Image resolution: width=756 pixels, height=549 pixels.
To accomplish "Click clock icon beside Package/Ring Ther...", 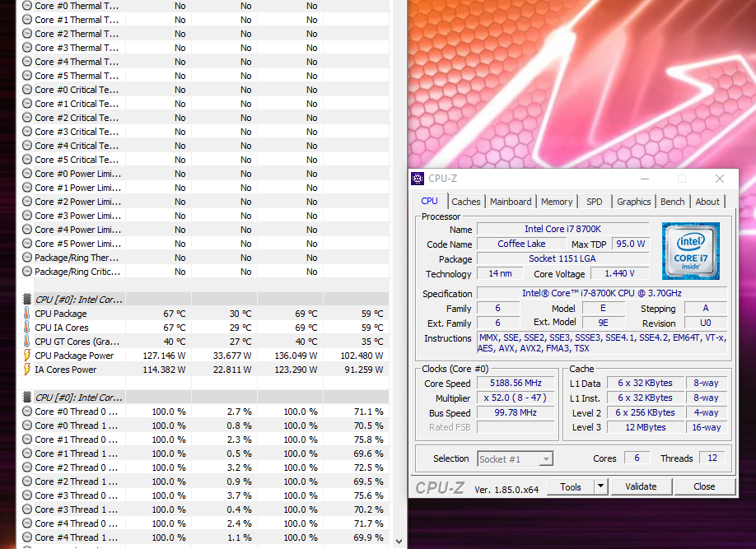I will coord(27,258).
